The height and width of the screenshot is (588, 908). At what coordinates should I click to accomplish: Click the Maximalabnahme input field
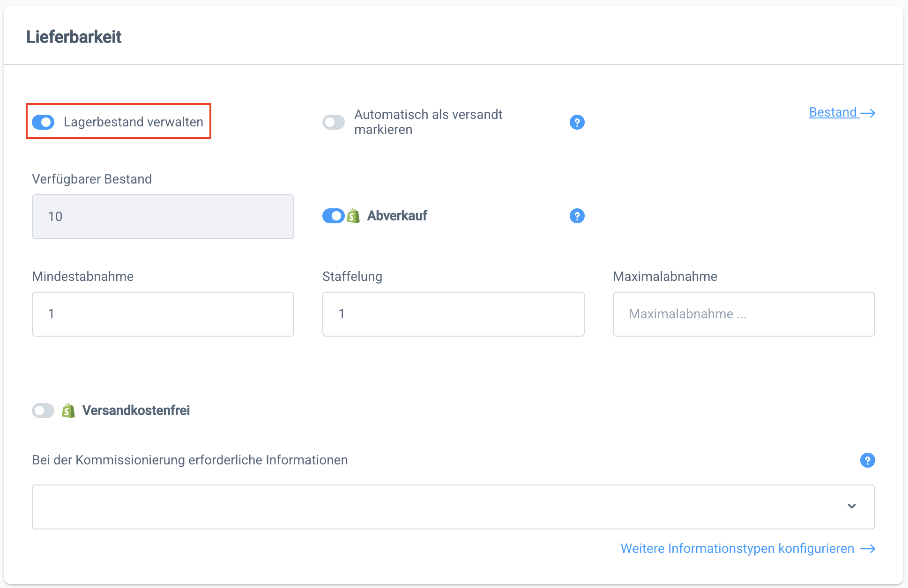[744, 314]
